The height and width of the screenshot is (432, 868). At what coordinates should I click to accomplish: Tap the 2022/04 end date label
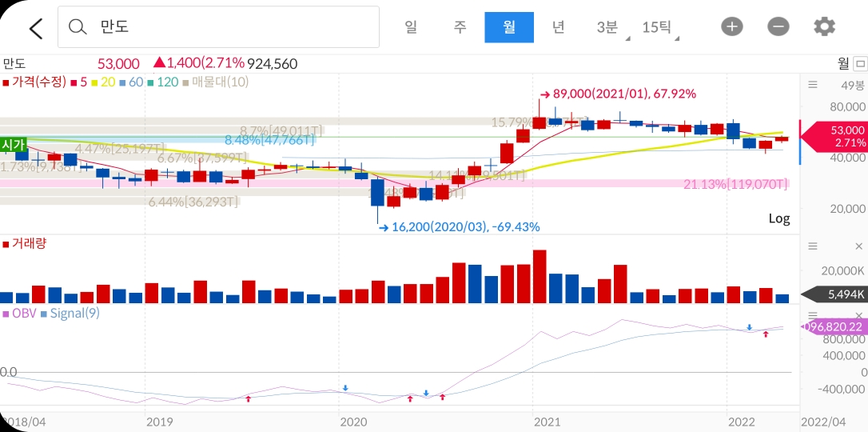pos(823,422)
